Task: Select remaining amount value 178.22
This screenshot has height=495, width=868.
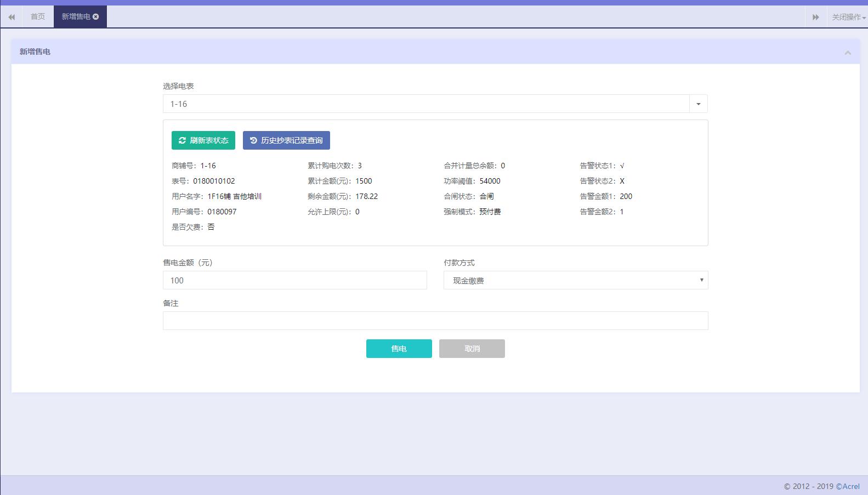Action: (x=367, y=196)
